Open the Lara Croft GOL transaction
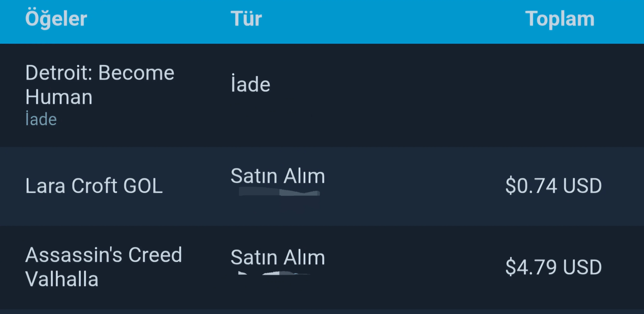This screenshot has width=644, height=314. pos(94,186)
